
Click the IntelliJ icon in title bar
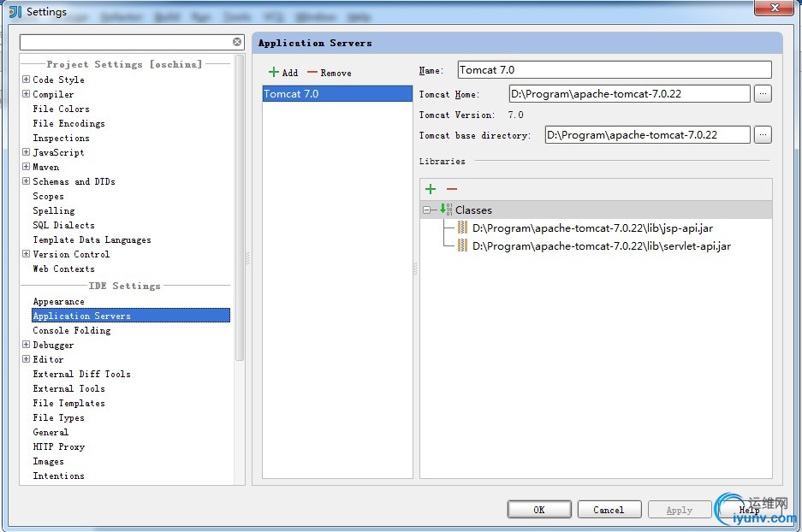coord(15,11)
